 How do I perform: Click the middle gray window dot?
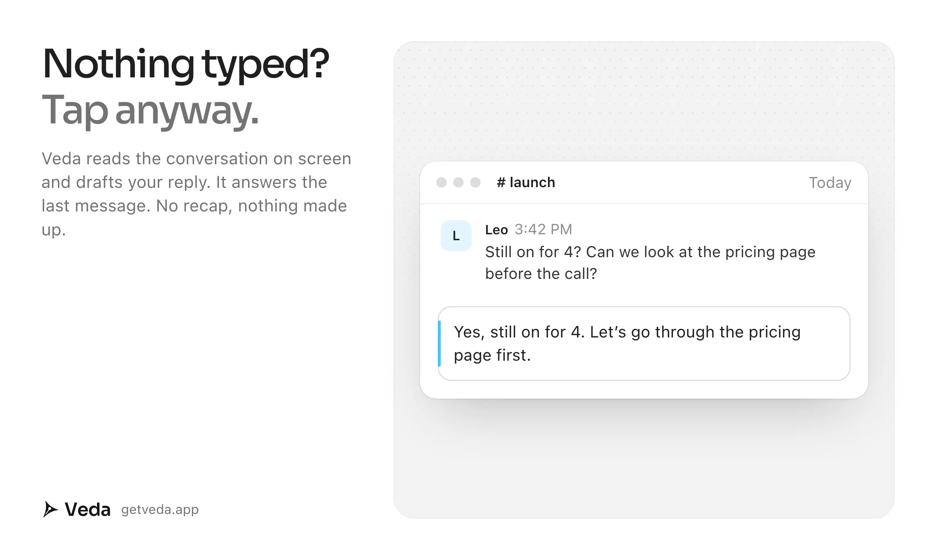click(x=458, y=183)
